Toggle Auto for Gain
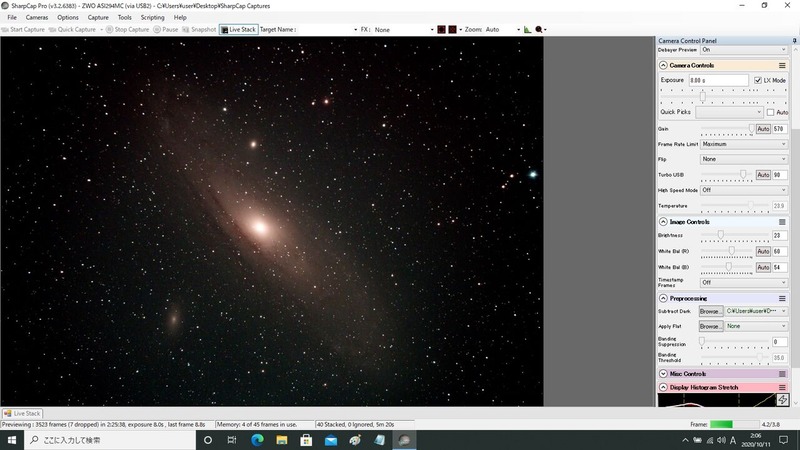Screen dimensions: 800x450 pos(763,129)
